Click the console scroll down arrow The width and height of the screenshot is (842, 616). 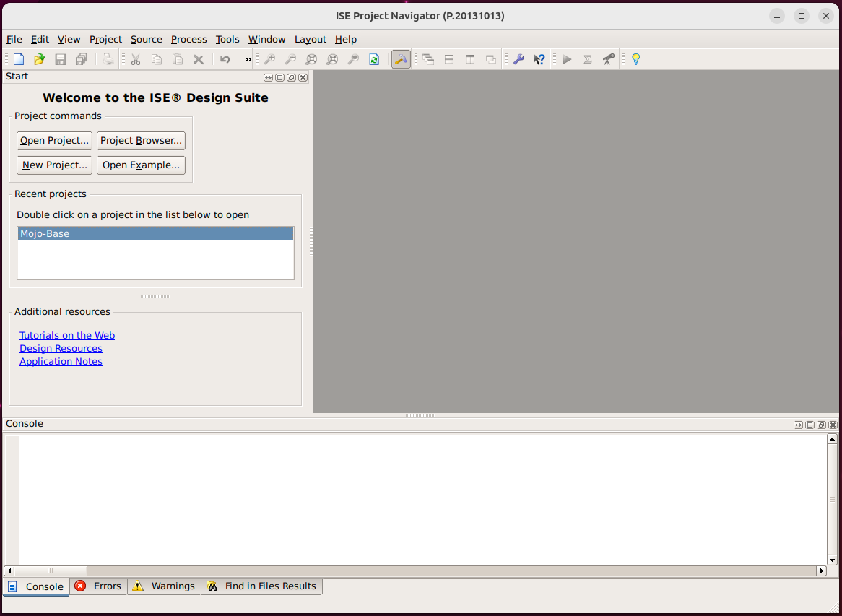[x=832, y=560]
